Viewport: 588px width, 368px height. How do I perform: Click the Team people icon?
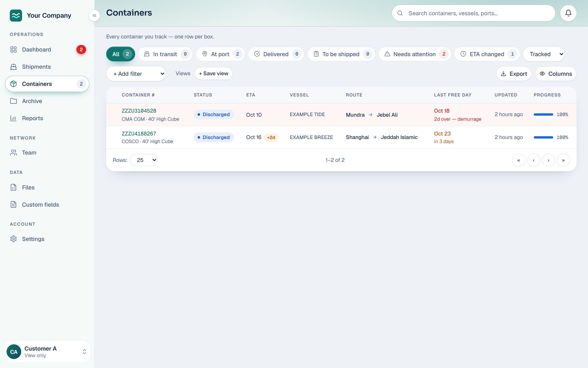click(13, 153)
